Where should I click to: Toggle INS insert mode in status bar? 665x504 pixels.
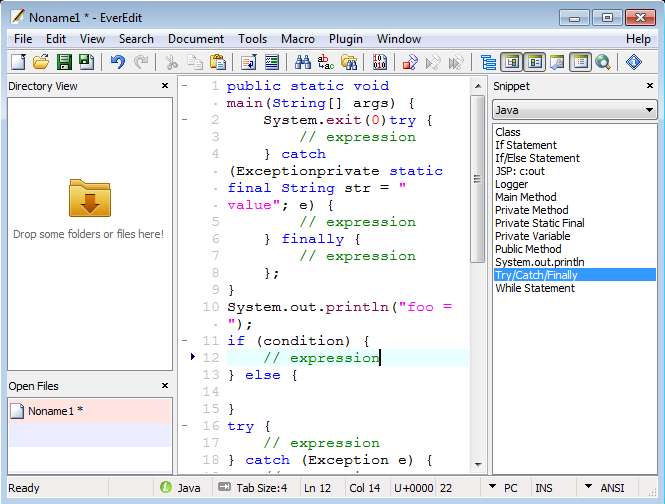544,488
